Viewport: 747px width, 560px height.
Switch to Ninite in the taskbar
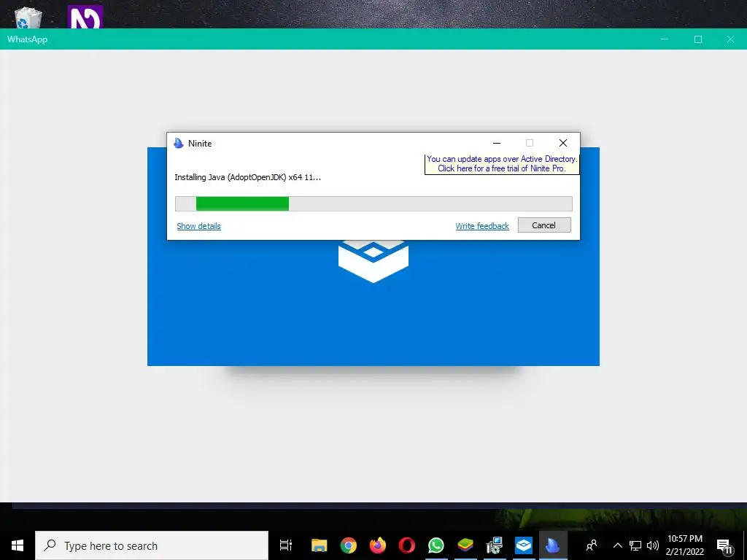(553, 545)
